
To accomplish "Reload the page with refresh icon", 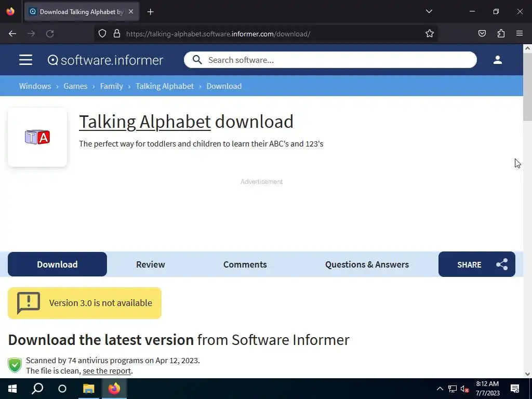I will [50, 34].
